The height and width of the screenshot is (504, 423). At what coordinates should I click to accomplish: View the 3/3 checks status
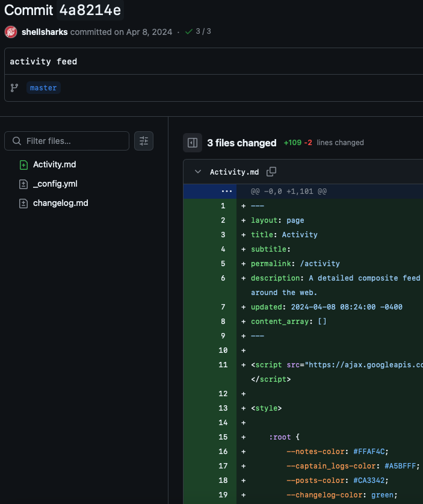coord(198,31)
